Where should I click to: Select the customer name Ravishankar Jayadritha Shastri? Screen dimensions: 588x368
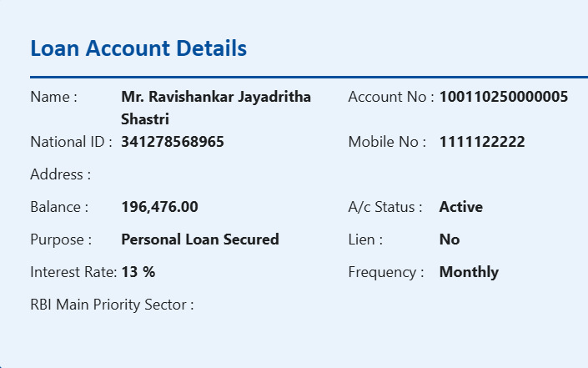215,107
